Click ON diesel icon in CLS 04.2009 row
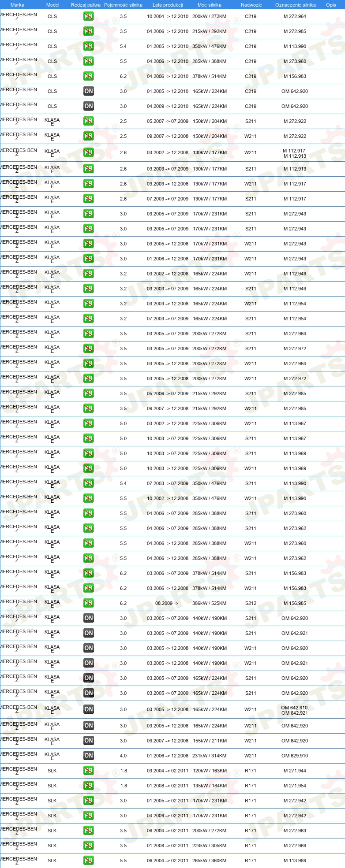 coord(88,106)
